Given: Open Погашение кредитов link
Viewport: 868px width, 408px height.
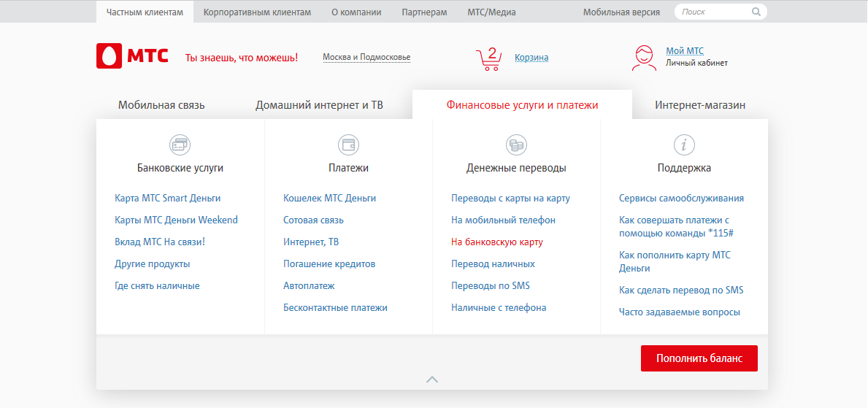Looking at the screenshot, I should pyautogui.click(x=329, y=264).
